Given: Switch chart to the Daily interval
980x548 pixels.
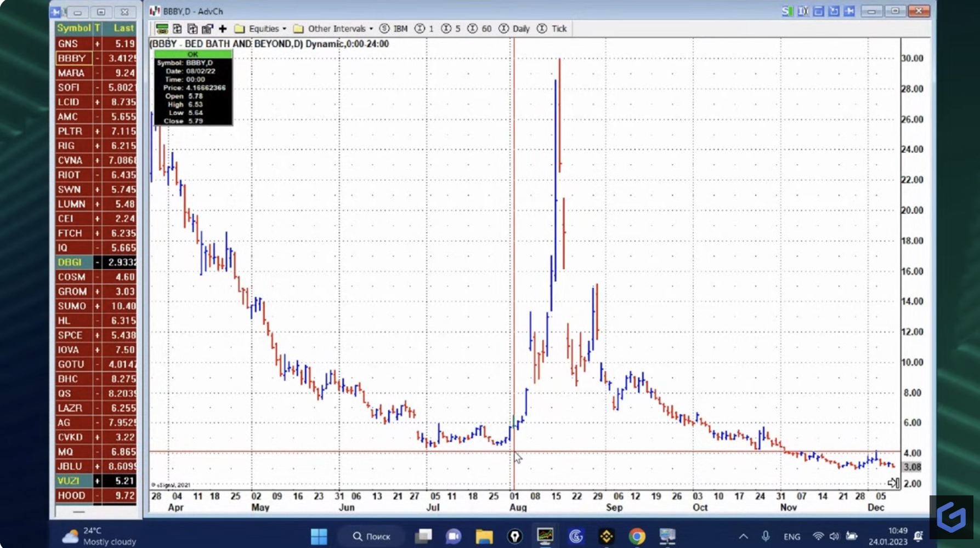Looking at the screenshot, I should pyautogui.click(x=514, y=28).
